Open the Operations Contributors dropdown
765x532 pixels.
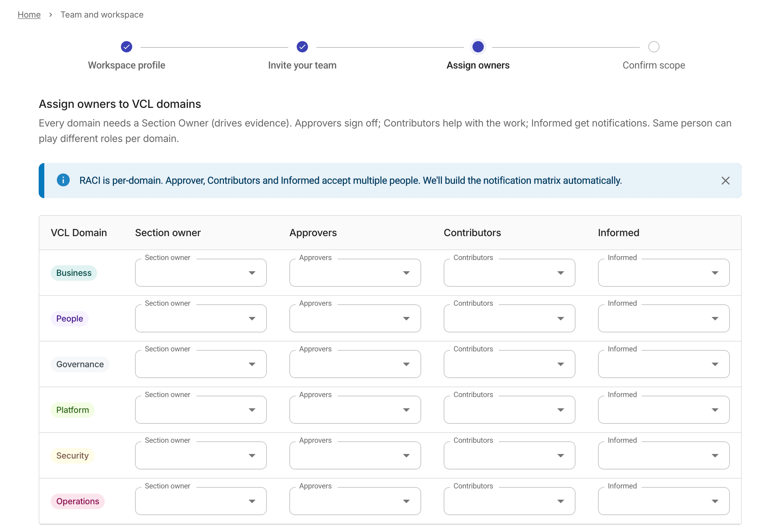tap(509, 501)
